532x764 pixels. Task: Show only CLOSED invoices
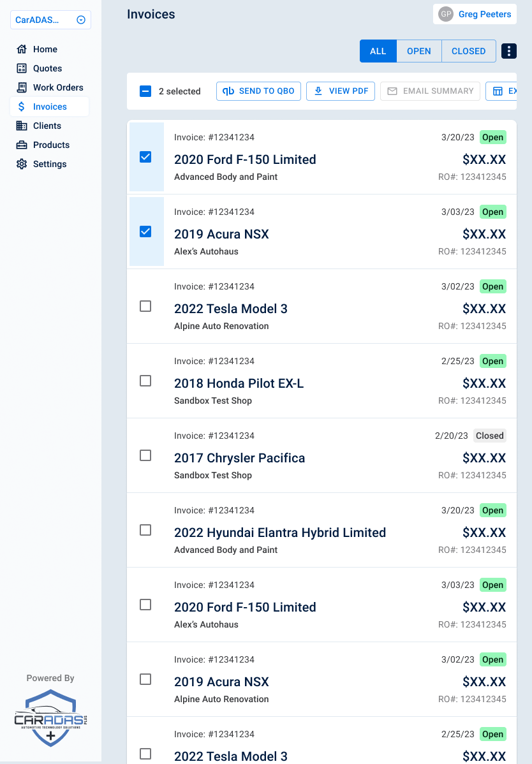[x=468, y=51]
